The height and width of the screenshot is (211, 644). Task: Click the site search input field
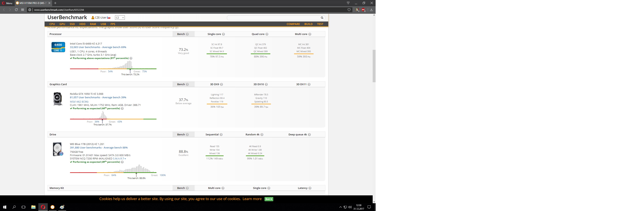[273, 18]
